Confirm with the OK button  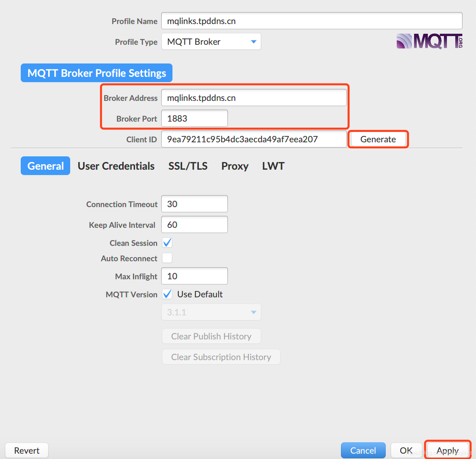[x=406, y=451]
